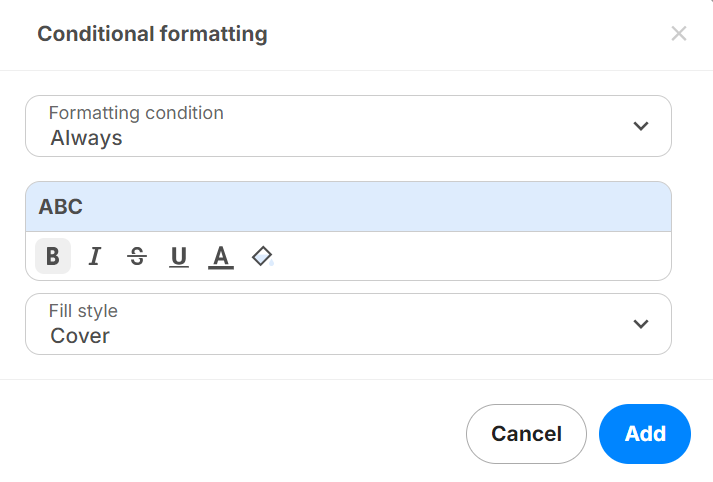The height and width of the screenshot is (482, 713).
Task: Click the 'Cover' fill style value
Action: [x=80, y=336]
